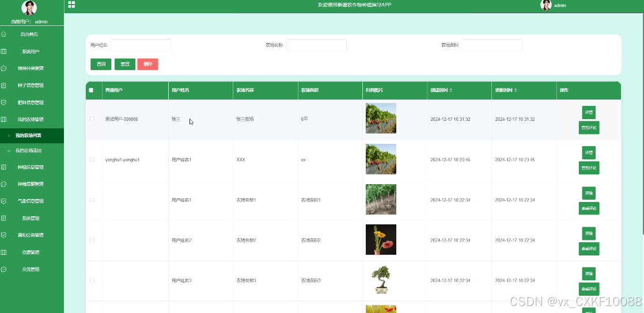Image resolution: width=644 pixels, height=313 pixels.
Task: Click the 系统用户 sidebar icon
Action: 3,51
